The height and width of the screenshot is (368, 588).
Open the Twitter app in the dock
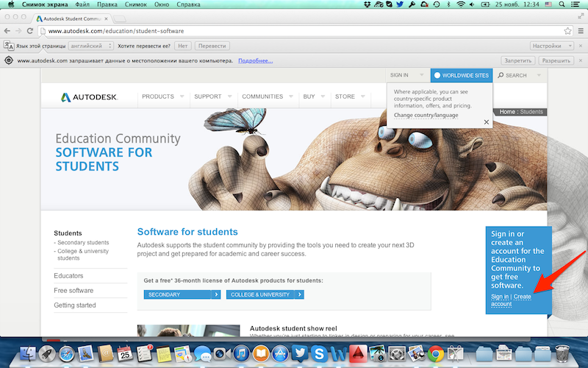[x=300, y=353]
